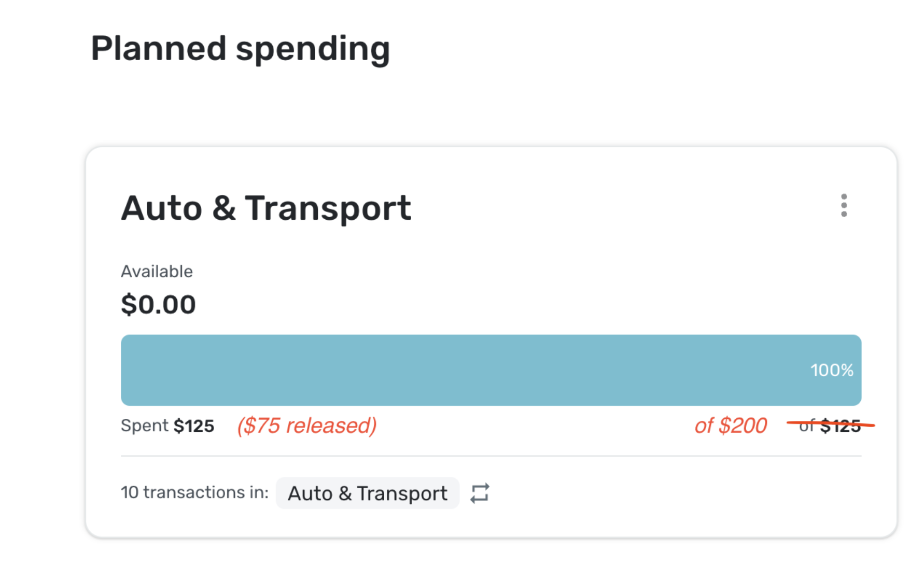Click the "10 transactions in:" text
The image size is (924, 566).
pos(194,492)
